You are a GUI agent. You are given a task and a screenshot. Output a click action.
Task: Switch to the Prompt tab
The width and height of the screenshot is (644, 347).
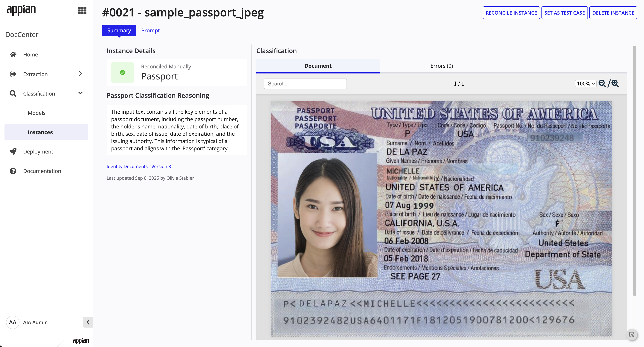coord(150,30)
